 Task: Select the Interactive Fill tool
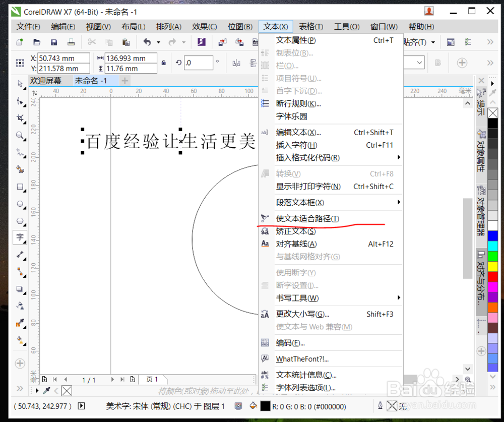20,340
